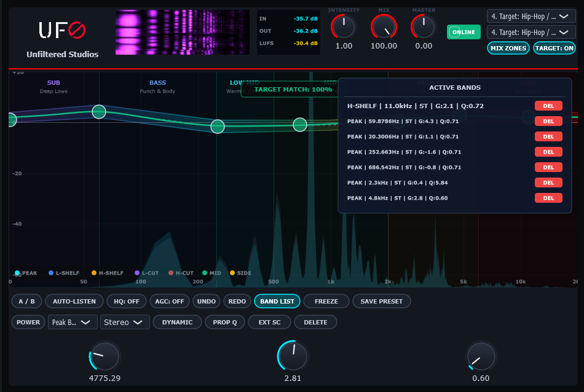Switch A / B comparison
Viewport: 584px width, 392px height.
[x=27, y=301]
